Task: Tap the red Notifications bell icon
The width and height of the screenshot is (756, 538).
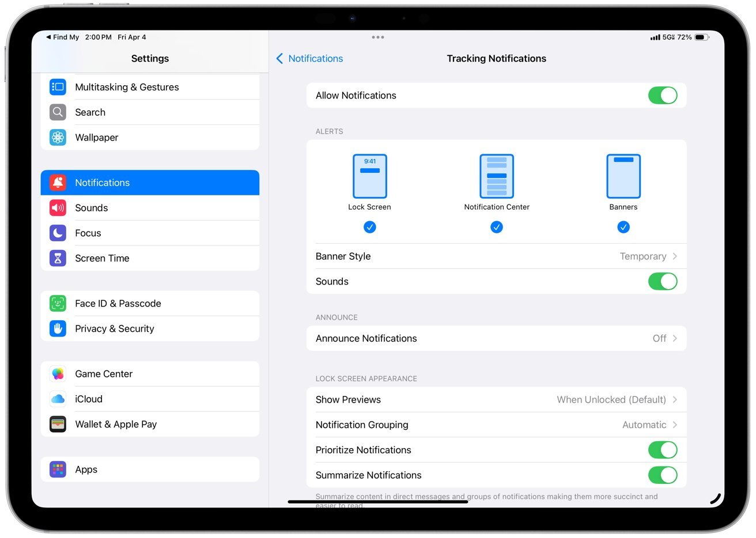Action: (x=58, y=183)
